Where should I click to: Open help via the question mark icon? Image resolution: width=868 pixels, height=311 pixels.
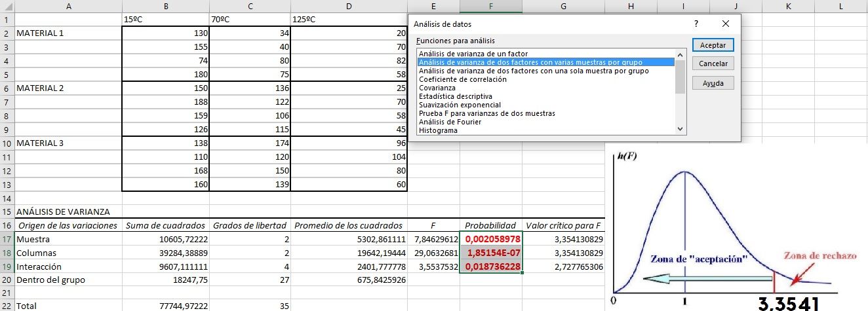(696, 24)
